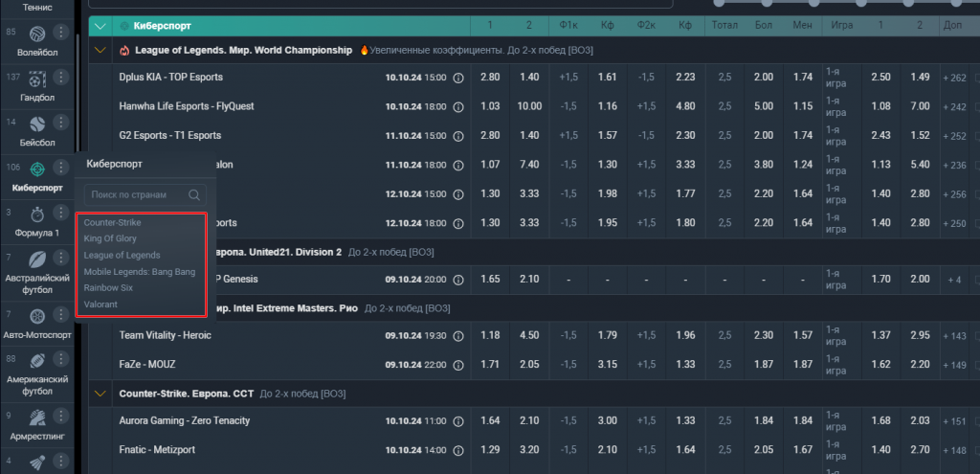Expand +252 extra markets for G2 Esports
Image resolution: width=980 pixels, height=474 pixels.
(x=954, y=136)
